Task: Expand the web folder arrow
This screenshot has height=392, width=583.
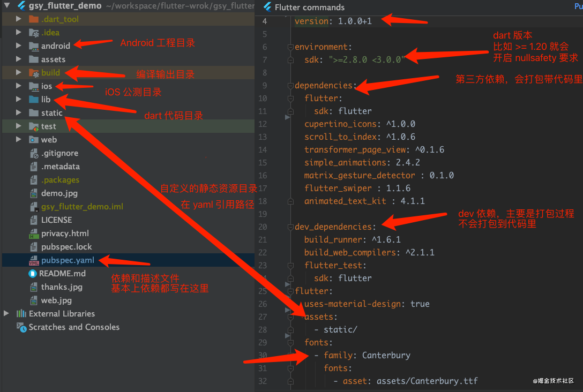Action: (19, 139)
